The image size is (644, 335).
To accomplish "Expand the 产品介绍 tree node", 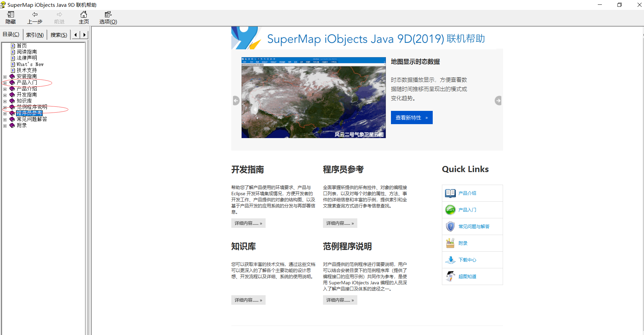I will [5, 89].
